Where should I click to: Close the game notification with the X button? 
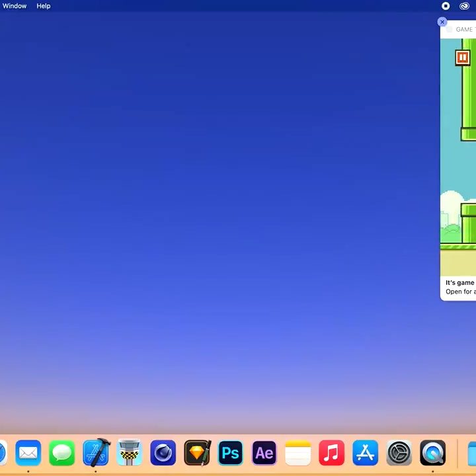[x=442, y=22]
